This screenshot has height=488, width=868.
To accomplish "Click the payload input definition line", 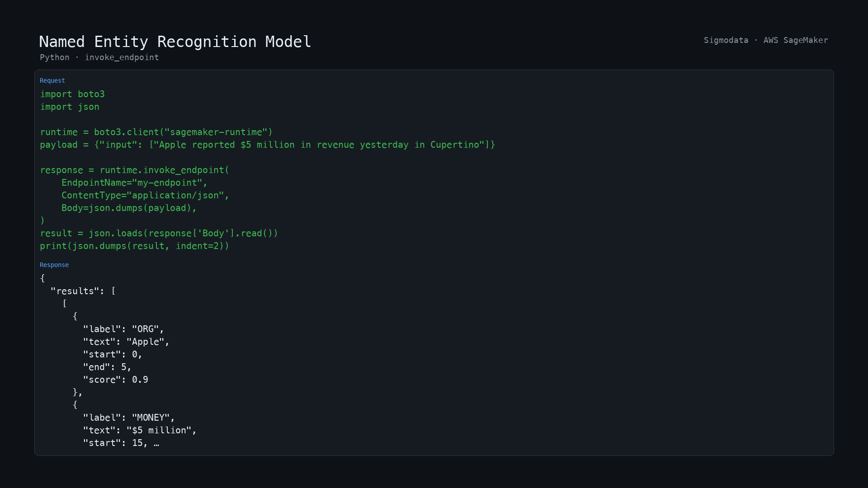I will pos(268,145).
